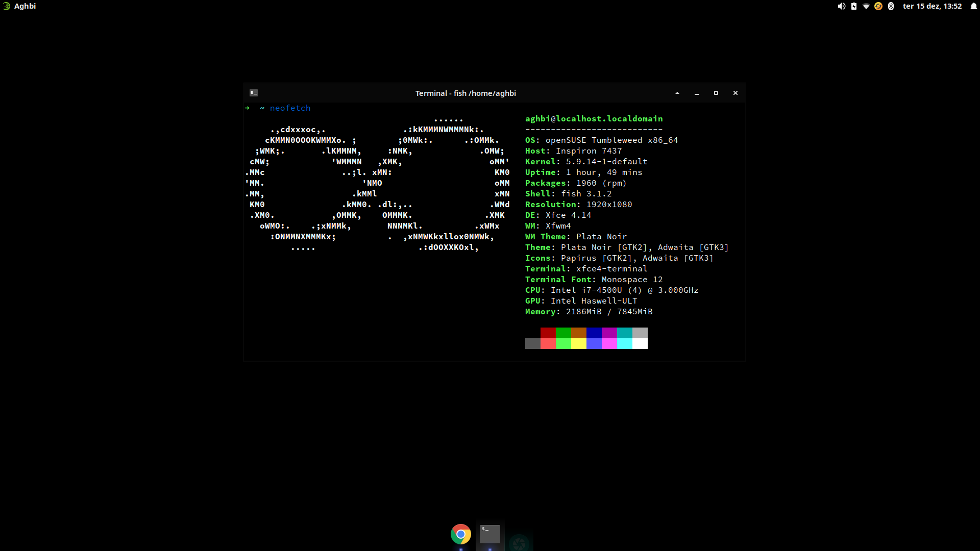Close the fish terminal window
Screen dimensions: 980x551
point(736,93)
